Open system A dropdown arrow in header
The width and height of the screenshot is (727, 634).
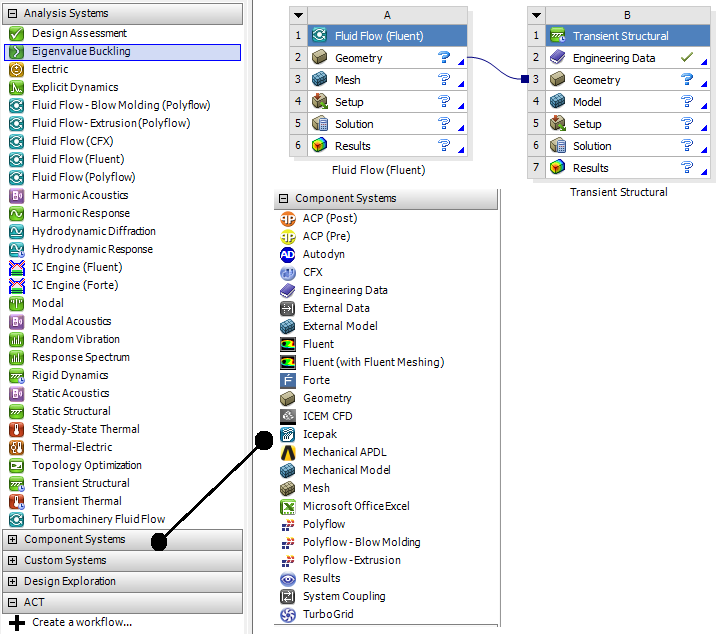[297, 15]
